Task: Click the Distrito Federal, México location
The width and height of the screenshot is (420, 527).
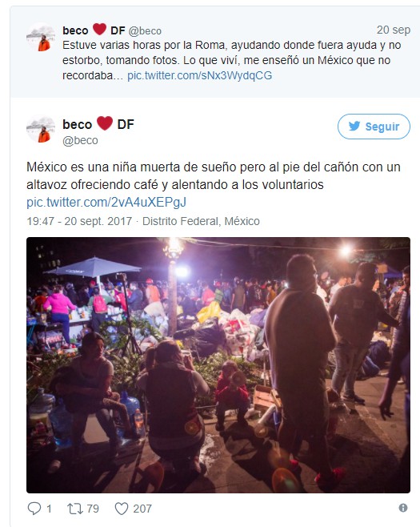Action: click(x=201, y=221)
